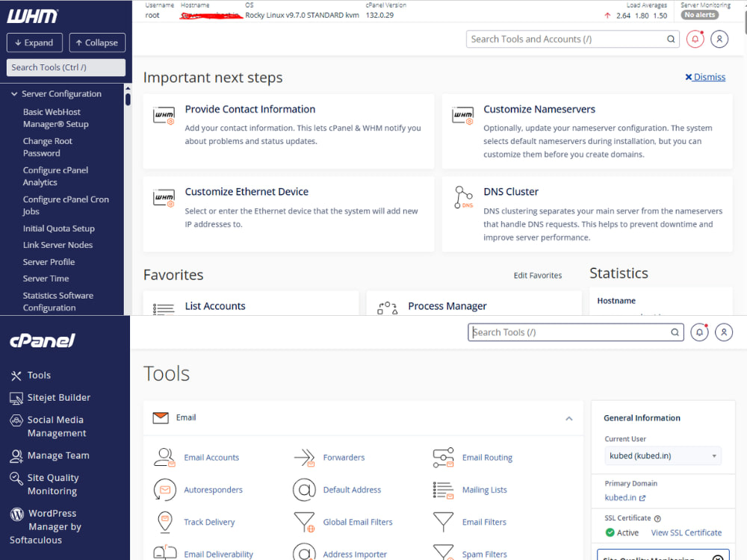Click the No alerts server monitoring badge
The height and width of the screenshot is (560, 747).
tap(699, 15)
